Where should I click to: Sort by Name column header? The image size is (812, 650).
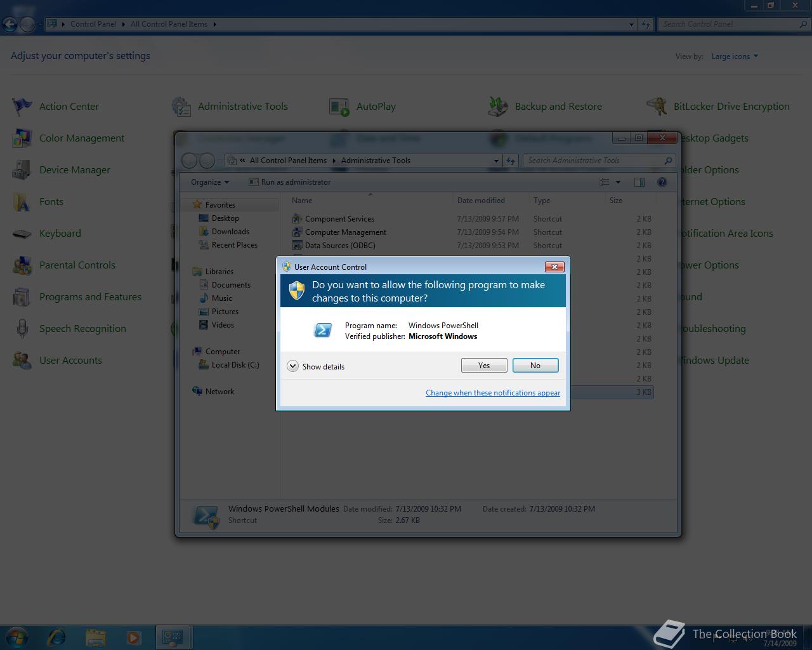point(370,201)
